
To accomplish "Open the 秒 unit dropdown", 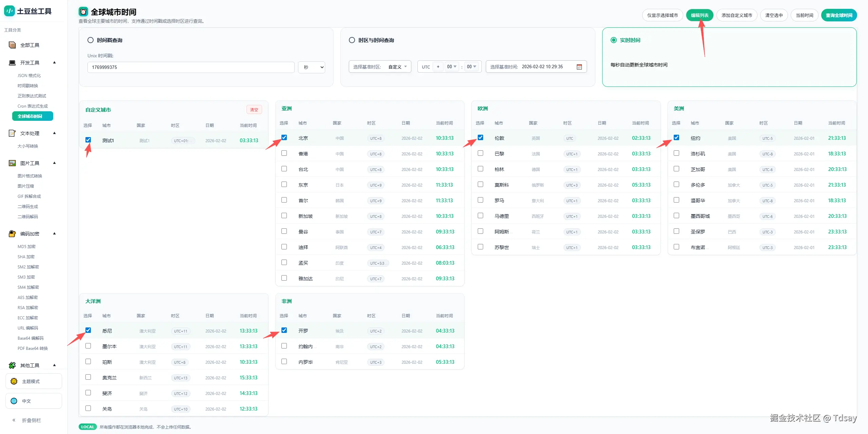I will pos(312,67).
